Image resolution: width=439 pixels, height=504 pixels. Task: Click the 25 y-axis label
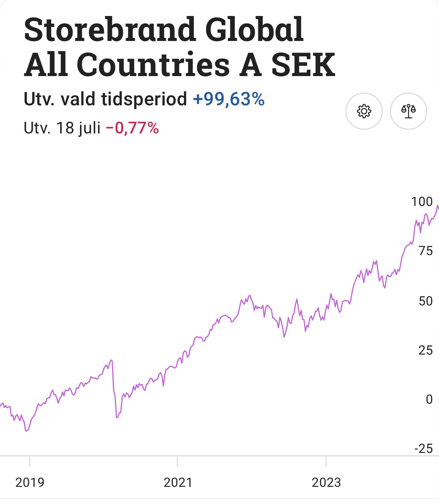click(x=425, y=350)
